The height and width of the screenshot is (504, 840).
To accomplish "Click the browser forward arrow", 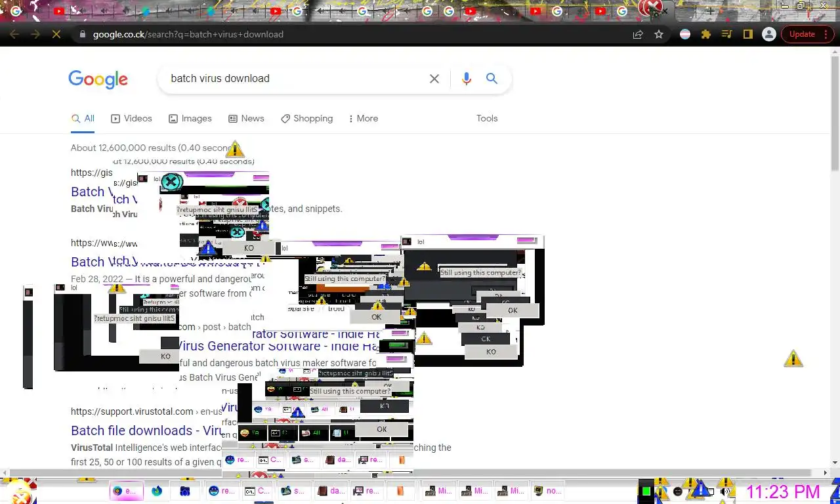I will pos(35,34).
